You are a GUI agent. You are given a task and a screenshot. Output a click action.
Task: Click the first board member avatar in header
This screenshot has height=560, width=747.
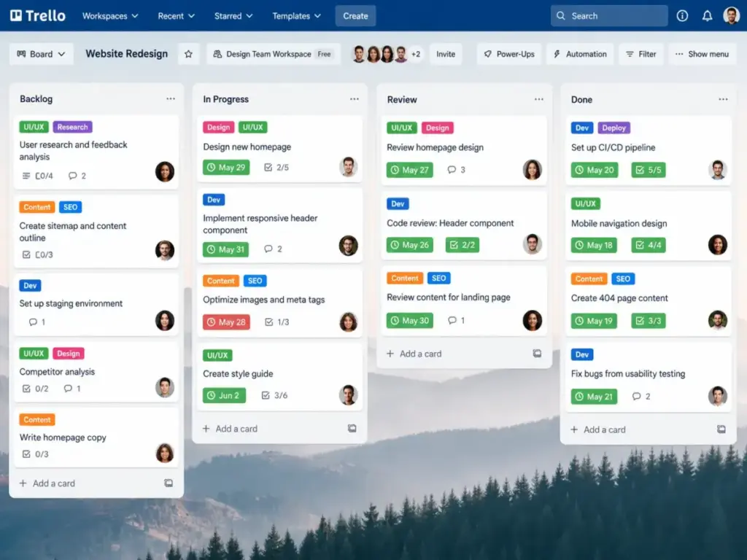(359, 54)
